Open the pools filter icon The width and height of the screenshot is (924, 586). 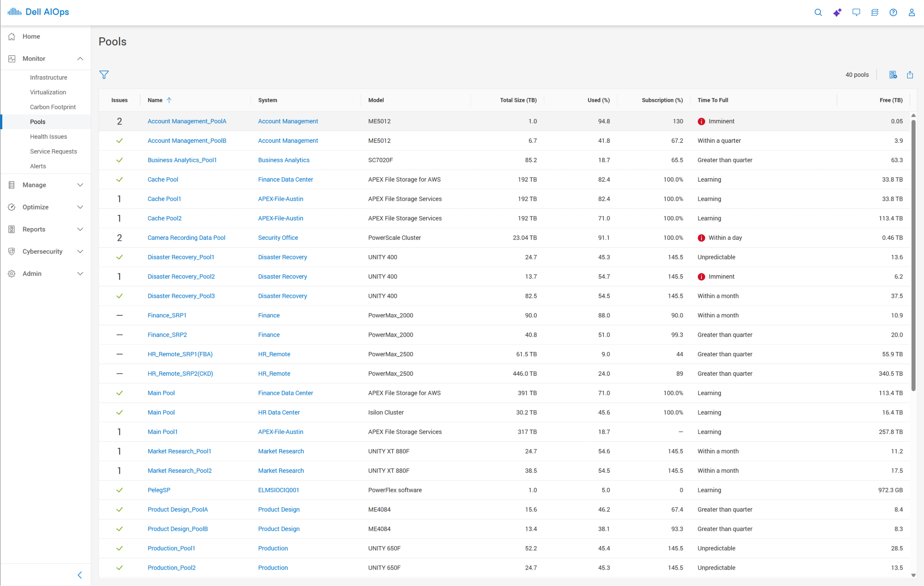[x=104, y=75]
